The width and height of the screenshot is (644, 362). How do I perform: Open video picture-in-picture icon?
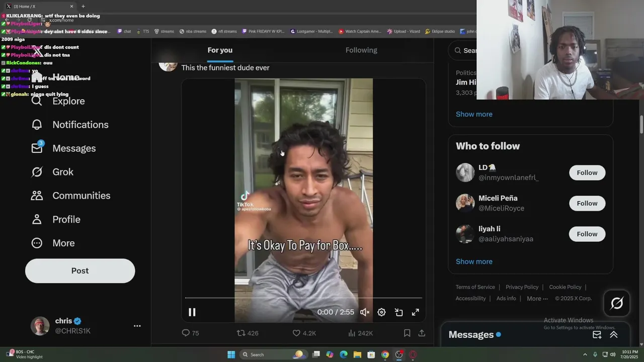[398, 312]
